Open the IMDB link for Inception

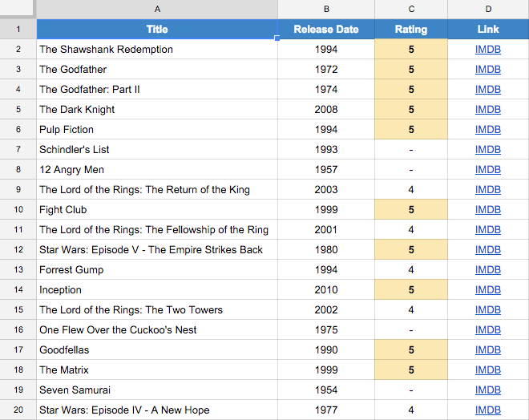(x=487, y=290)
